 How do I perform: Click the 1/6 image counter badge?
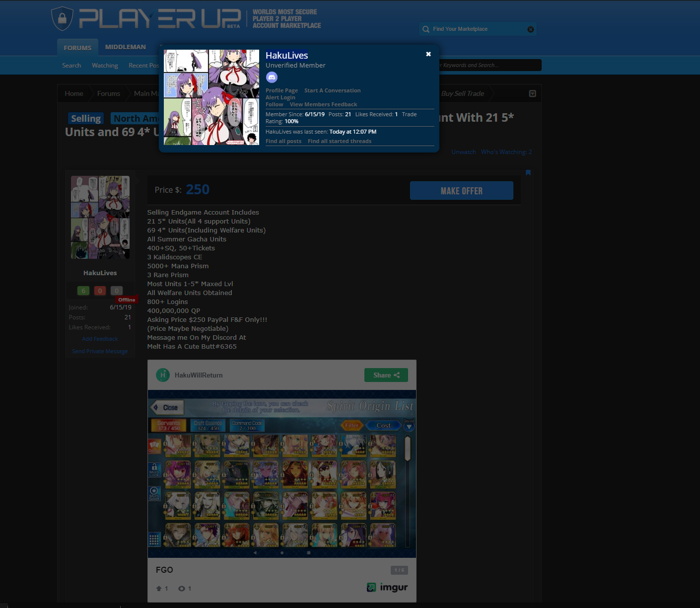(399, 570)
